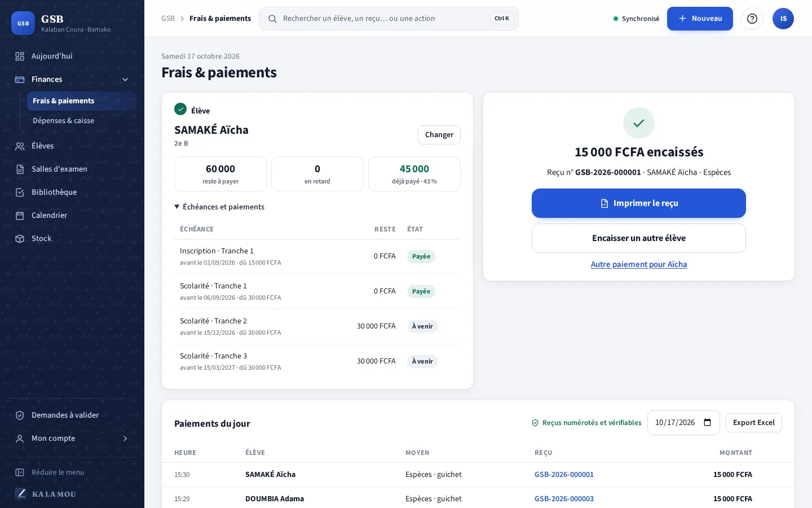Click the calendar icon in date field
Viewport: 812px width, 508px height.
tap(708, 422)
